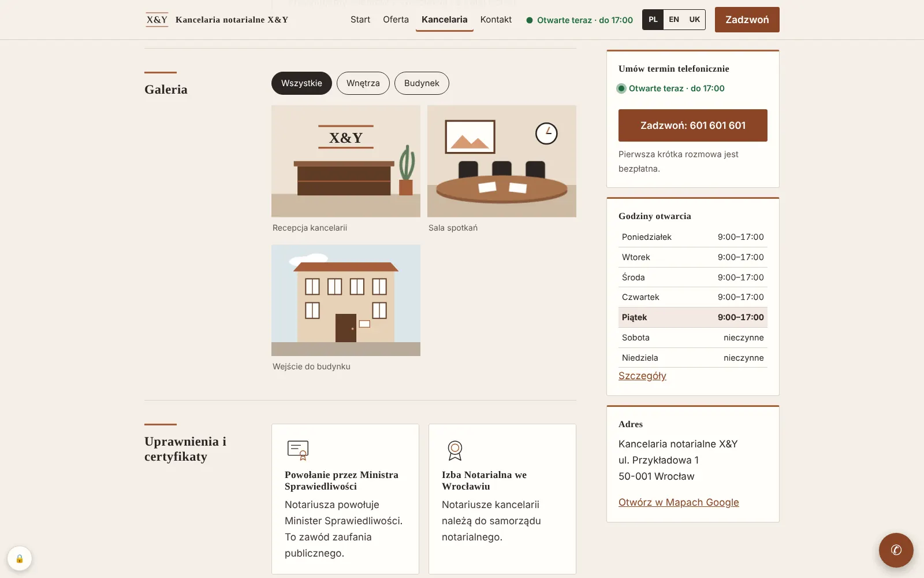Click the Sobota nieczynne row
Viewport: 924px width, 578px height.
click(693, 338)
